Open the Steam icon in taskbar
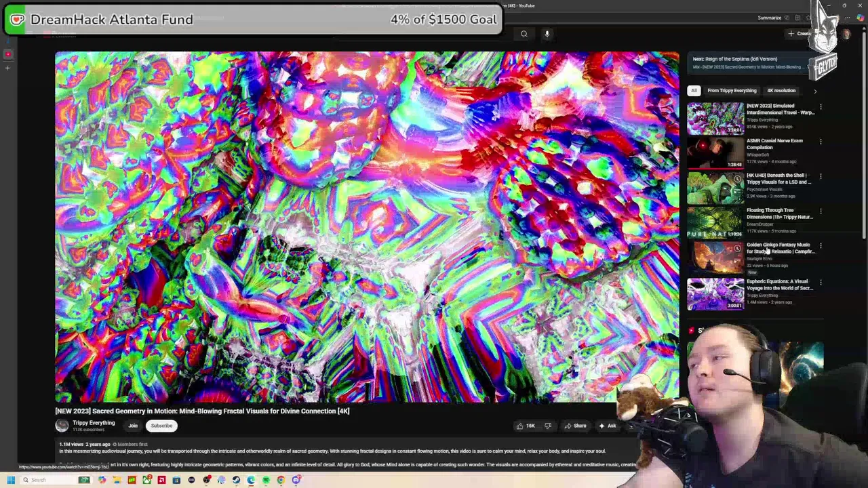This screenshot has width=868, height=488. pos(236,480)
